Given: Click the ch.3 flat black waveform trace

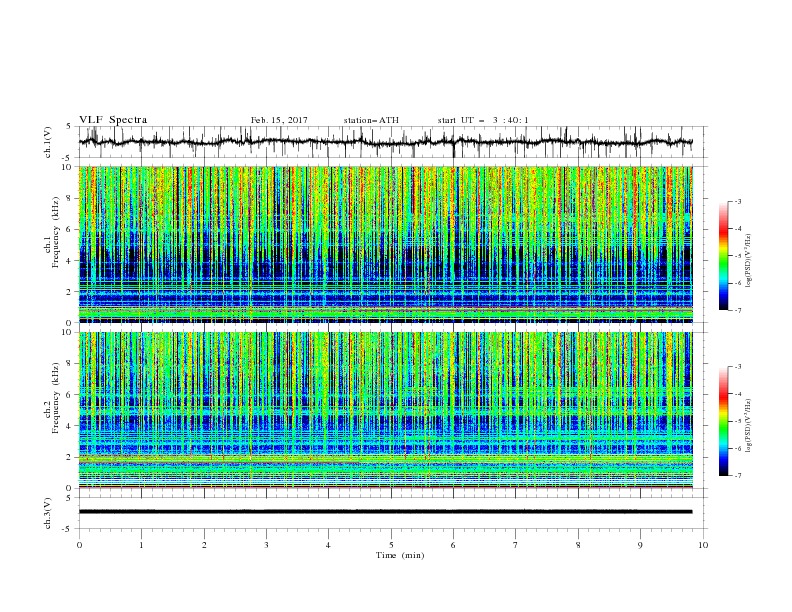Looking at the screenshot, I should [385, 512].
